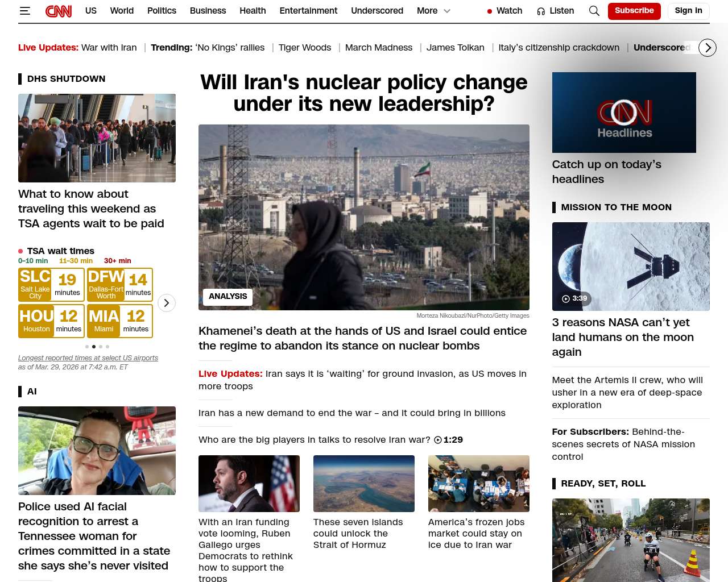The width and height of the screenshot is (728, 582).
Task: Click the CNN logo
Action: 59,11
